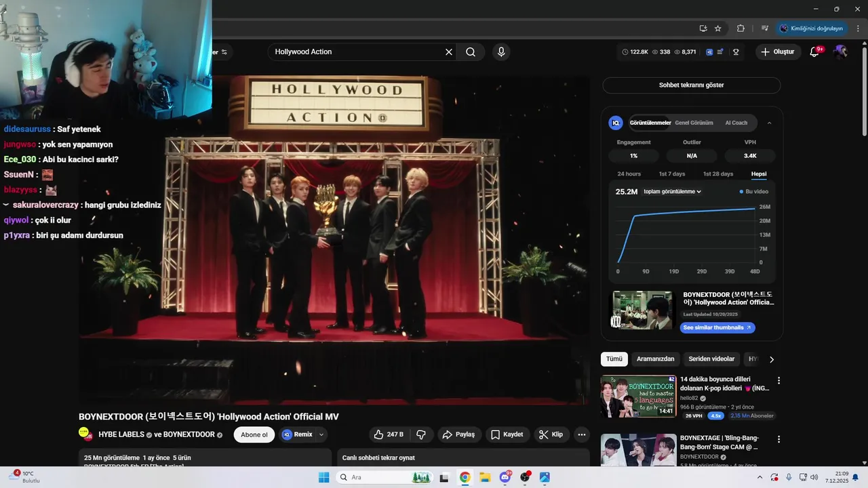The image size is (868, 488).
Task: Select Seriden videolar filter chip
Action: [x=711, y=359]
